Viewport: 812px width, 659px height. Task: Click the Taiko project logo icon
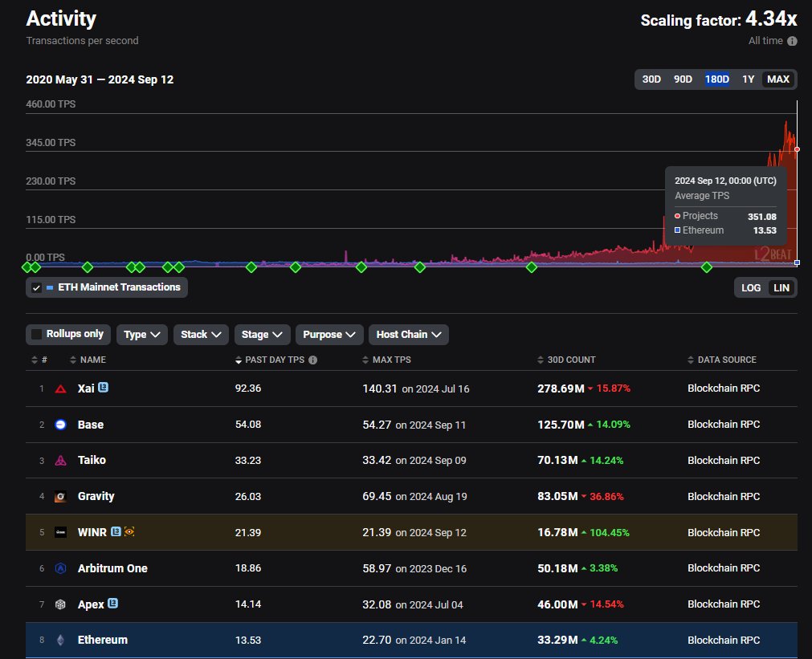(60, 461)
